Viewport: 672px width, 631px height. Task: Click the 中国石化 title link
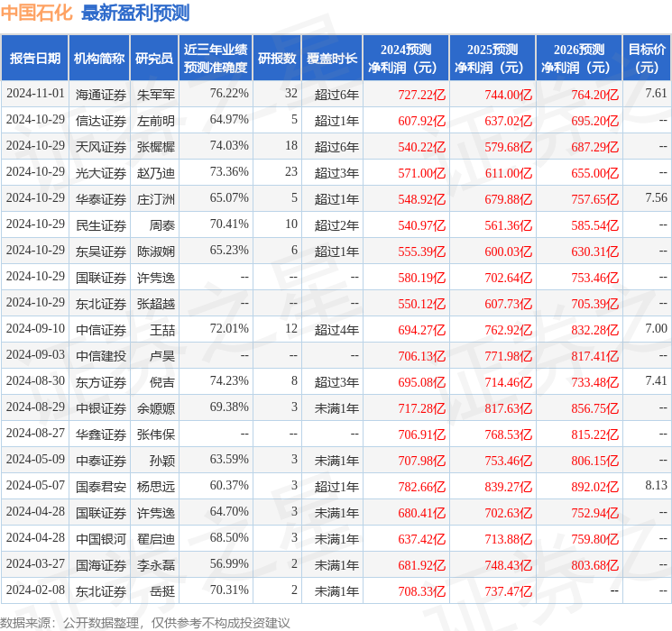[37, 13]
